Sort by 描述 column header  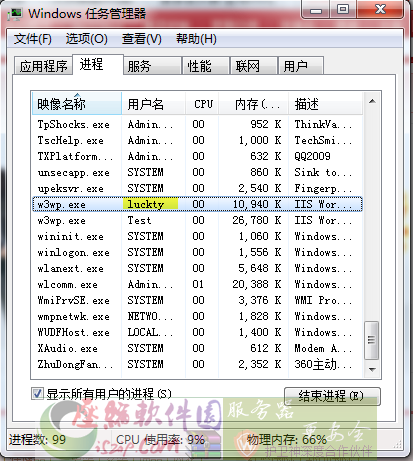326,104
